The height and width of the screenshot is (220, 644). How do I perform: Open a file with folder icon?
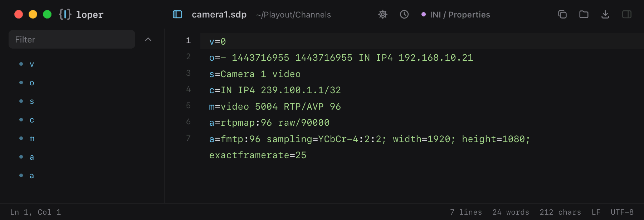[584, 14]
